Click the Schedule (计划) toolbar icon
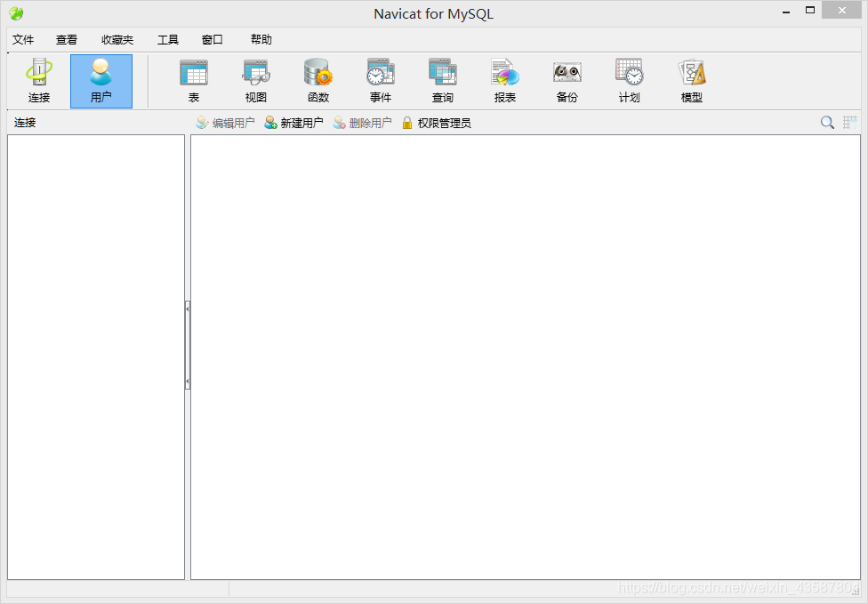This screenshot has height=604, width=868. click(630, 81)
